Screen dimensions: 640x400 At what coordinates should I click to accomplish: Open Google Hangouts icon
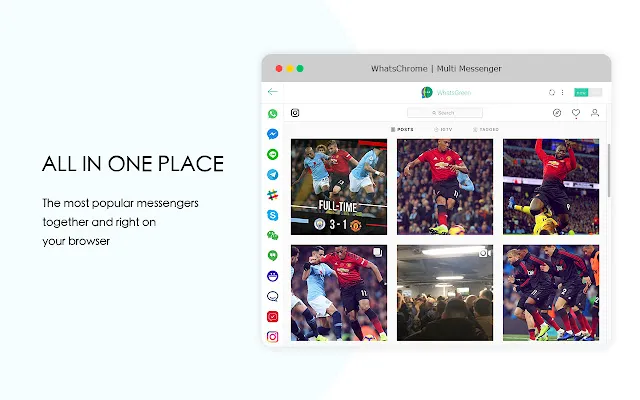click(273, 256)
